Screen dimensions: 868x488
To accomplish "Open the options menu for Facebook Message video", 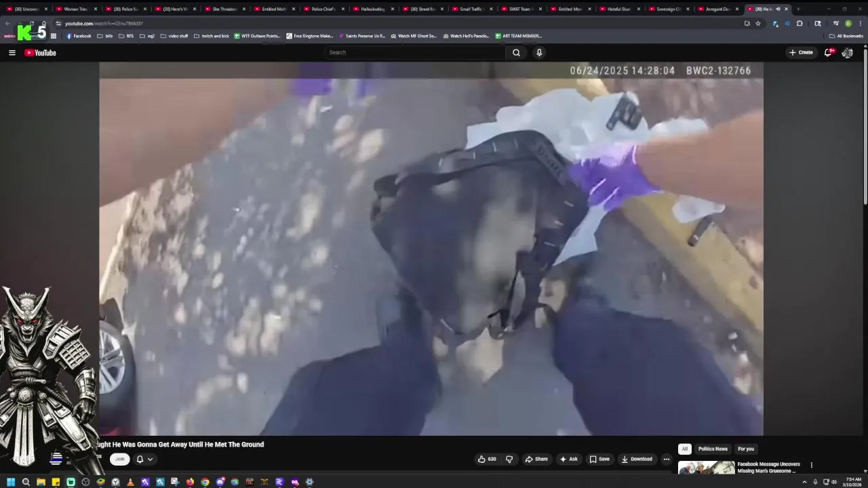I will 811,465.
